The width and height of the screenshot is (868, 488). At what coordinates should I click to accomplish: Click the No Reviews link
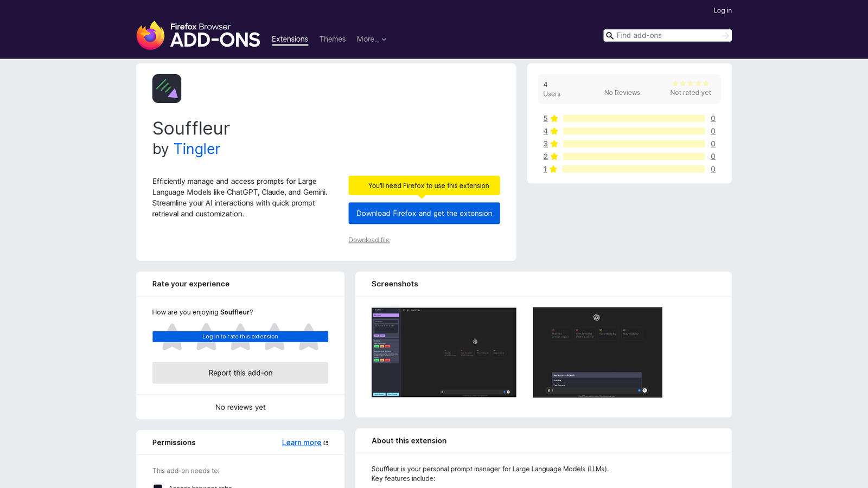(622, 93)
